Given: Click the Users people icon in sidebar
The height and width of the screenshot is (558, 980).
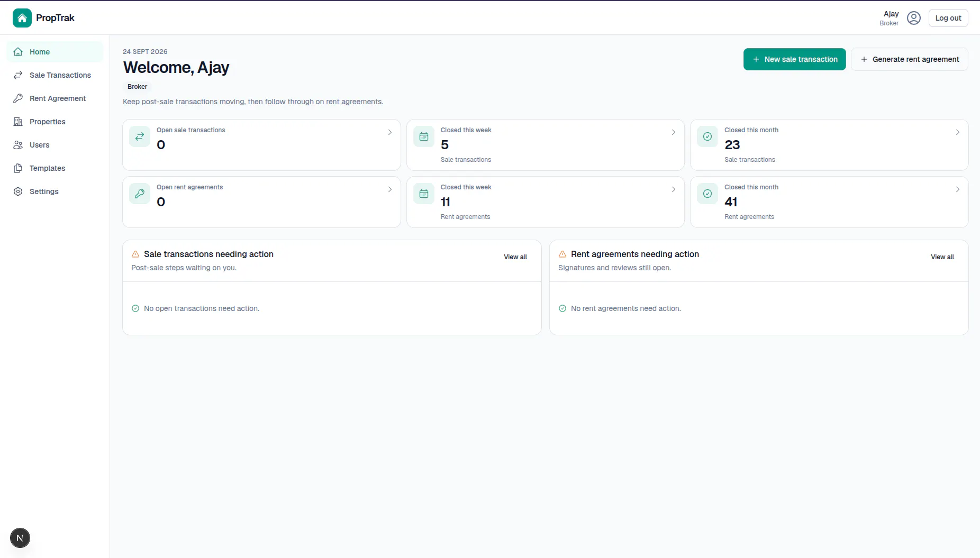Looking at the screenshot, I should tap(18, 145).
